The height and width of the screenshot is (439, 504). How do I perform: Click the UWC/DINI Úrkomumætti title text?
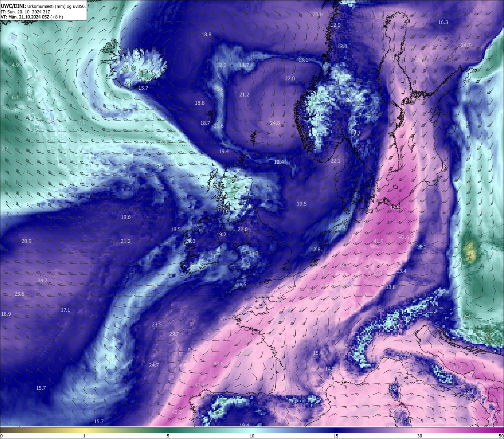pos(43,6)
